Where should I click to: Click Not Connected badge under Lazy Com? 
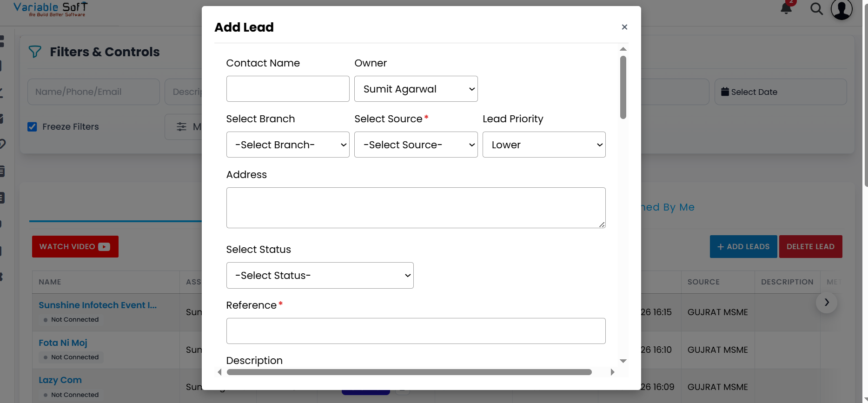pyautogui.click(x=71, y=395)
